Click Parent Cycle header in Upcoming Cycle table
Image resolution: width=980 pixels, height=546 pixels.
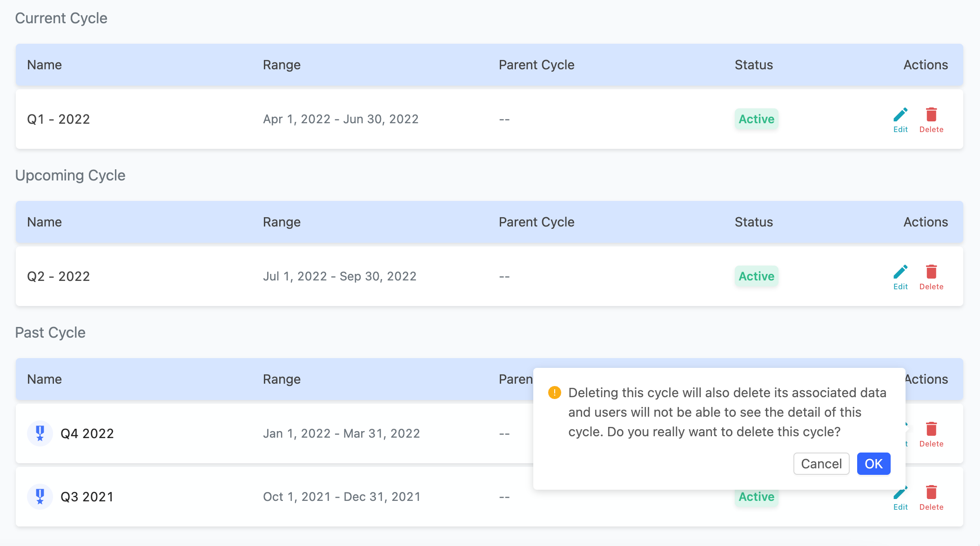click(537, 222)
